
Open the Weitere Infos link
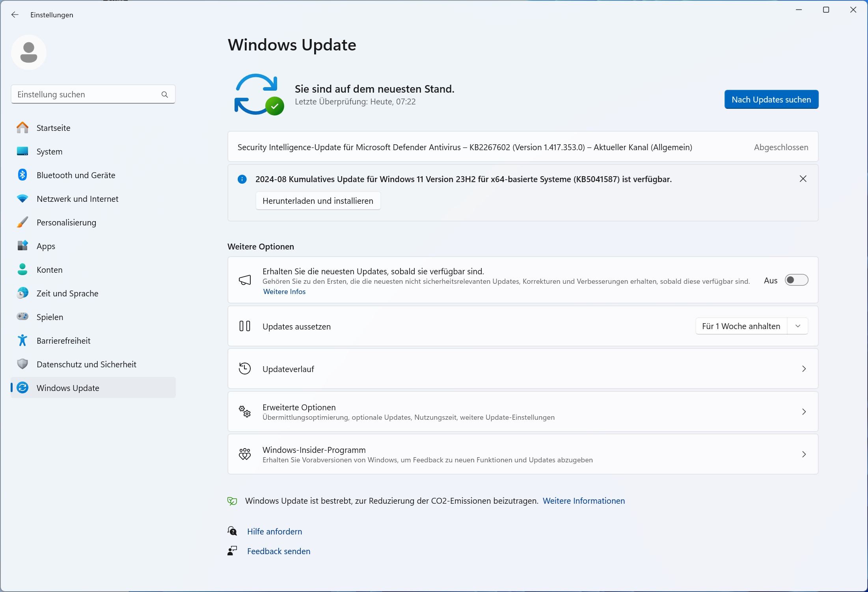pos(284,292)
